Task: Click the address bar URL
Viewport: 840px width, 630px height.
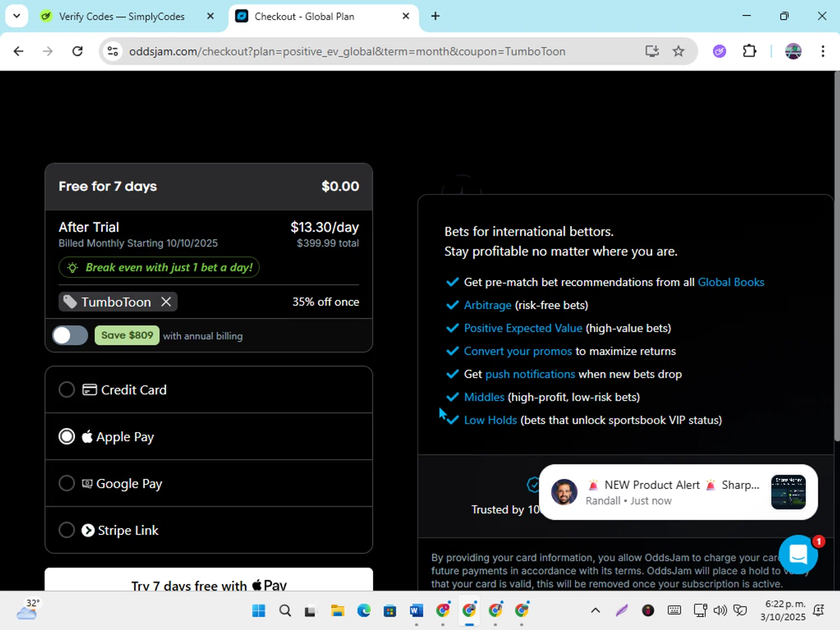Action: click(x=347, y=52)
